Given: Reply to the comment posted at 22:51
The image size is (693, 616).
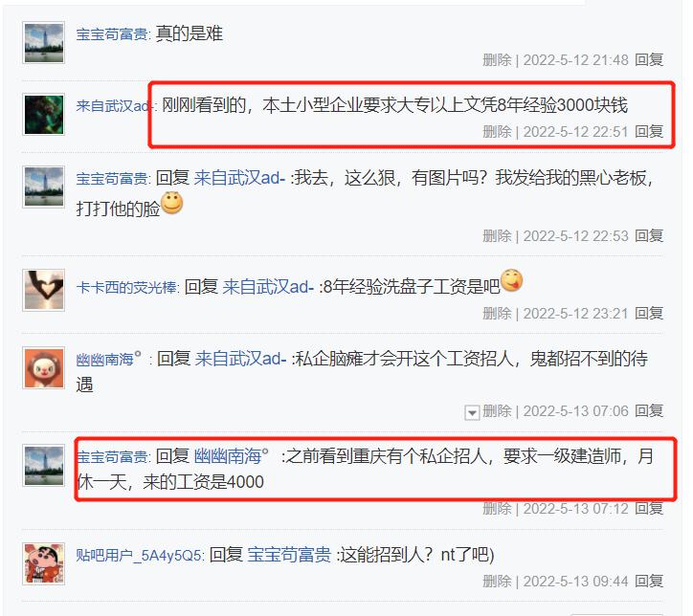Looking at the screenshot, I should point(649,131).
